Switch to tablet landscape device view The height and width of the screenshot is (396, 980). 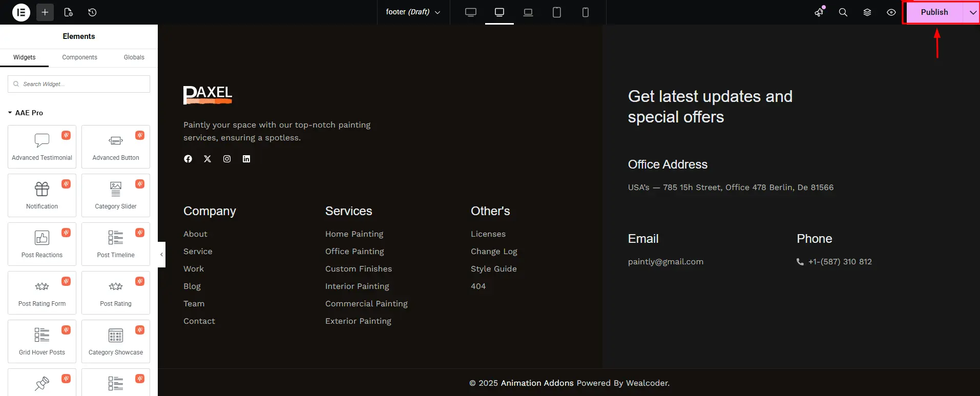click(499, 12)
